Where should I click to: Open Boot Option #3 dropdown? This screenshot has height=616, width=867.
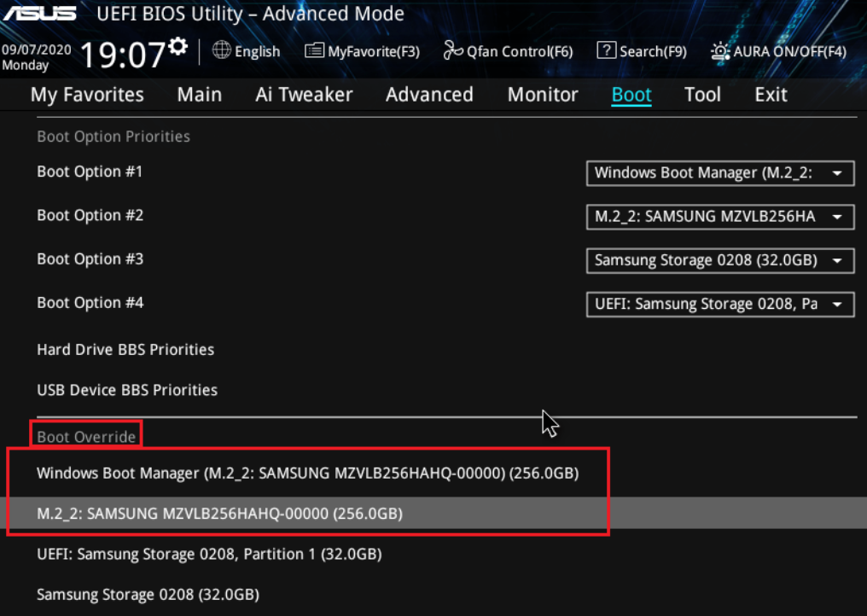(720, 260)
